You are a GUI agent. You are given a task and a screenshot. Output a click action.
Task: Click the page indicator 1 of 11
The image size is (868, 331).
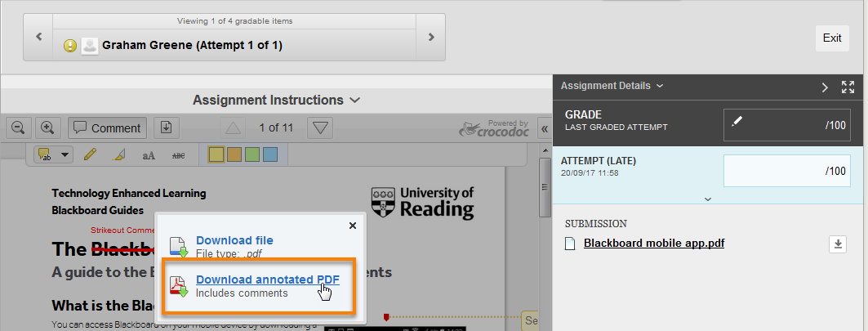(x=276, y=128)
